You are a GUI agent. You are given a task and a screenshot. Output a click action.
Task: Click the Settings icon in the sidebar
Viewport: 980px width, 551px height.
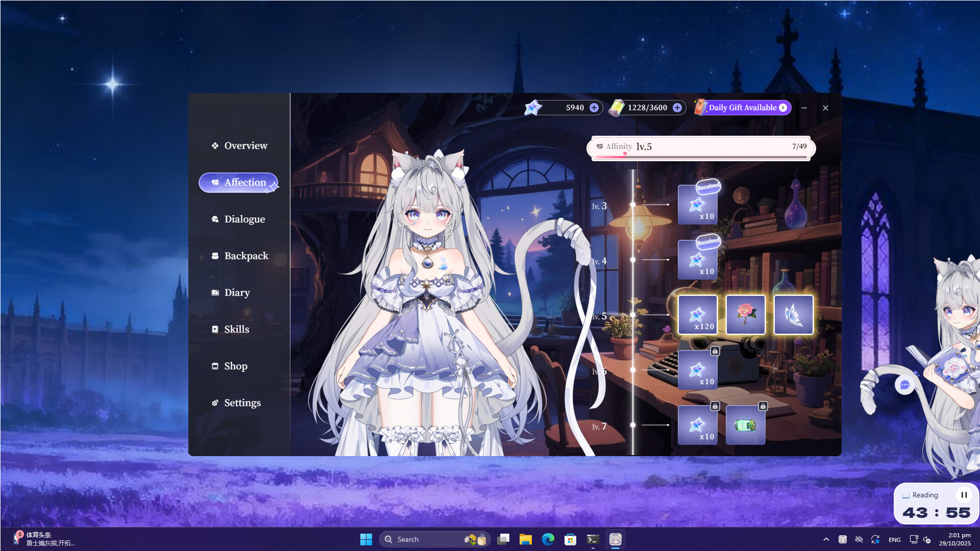tap(214, 403)
